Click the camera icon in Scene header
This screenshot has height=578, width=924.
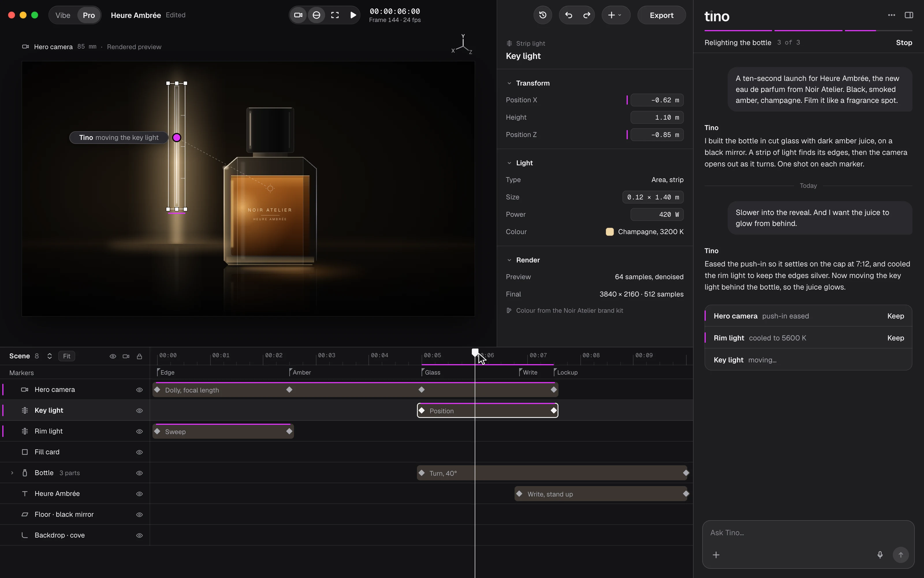click(126, 356)
